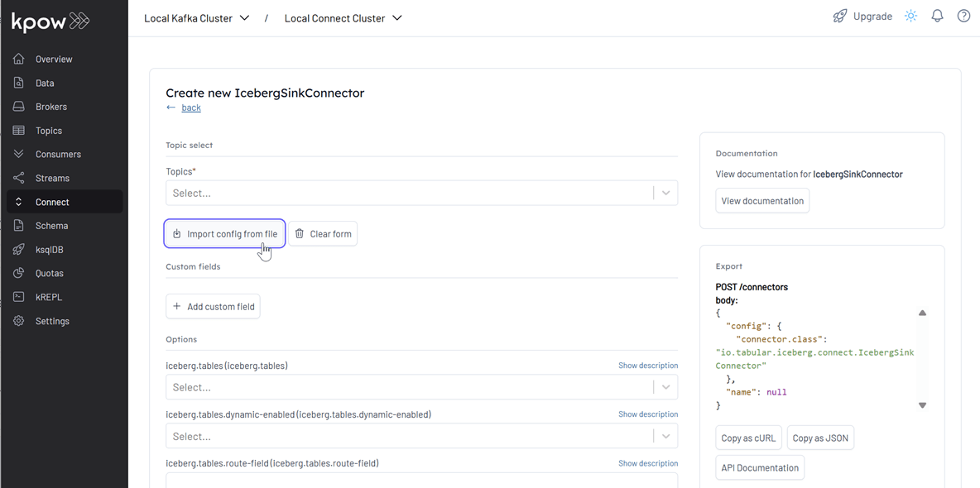Viewport: 980px width, 488px height.
Task: Click Export scroll up arrow
Action: (922, 313)
